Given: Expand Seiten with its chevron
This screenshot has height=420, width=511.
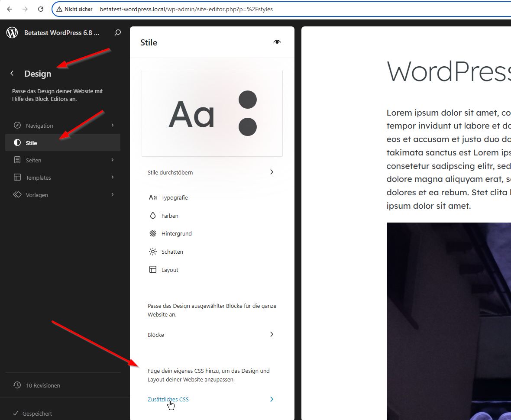Looking at the screenshot, I should [x=113, y=160].
